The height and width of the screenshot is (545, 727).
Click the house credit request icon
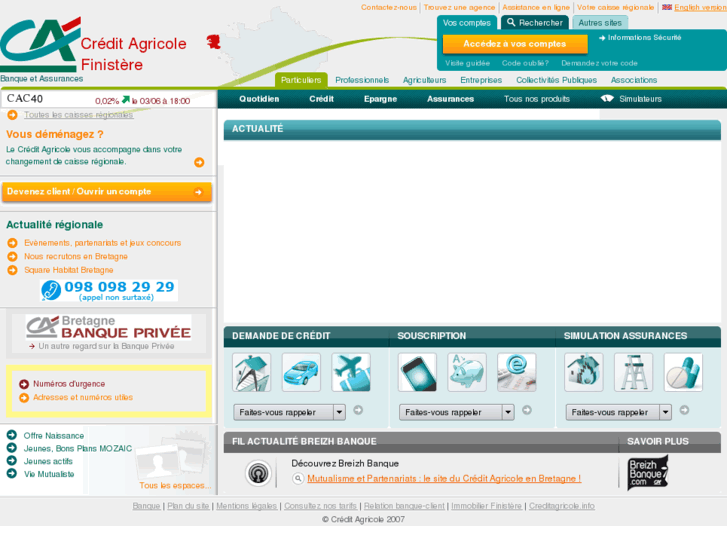(x=251, y=372)
